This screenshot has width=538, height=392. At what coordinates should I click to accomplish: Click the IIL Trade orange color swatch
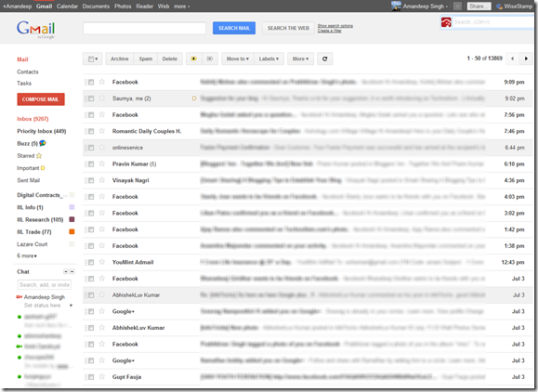pyautogui.click(x=72, y=231)
